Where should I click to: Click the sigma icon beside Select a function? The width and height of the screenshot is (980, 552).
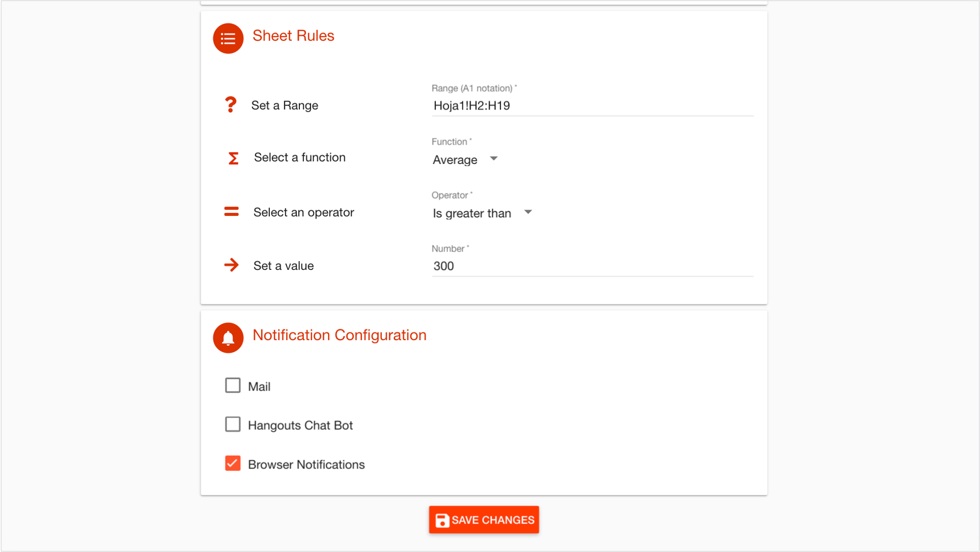point(234,158)
